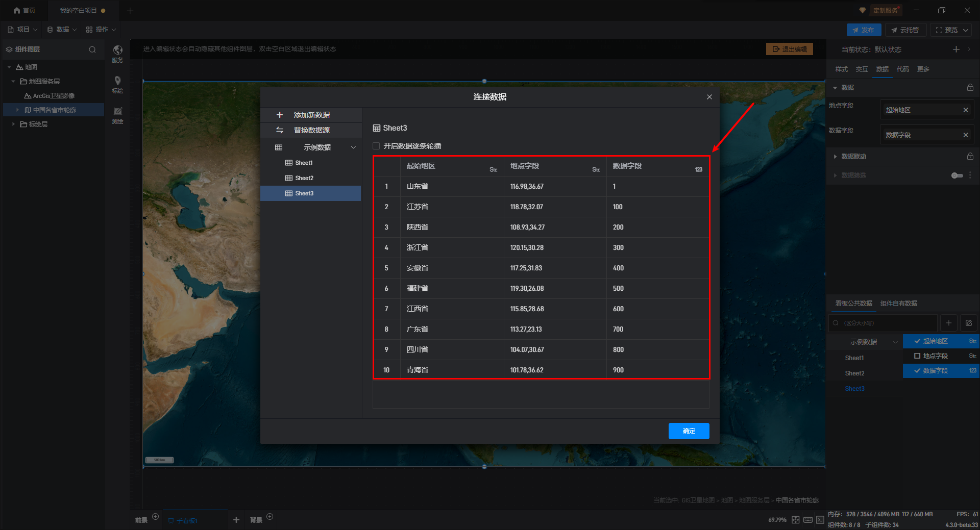Open a new project tab with plus

coord(130,10)
